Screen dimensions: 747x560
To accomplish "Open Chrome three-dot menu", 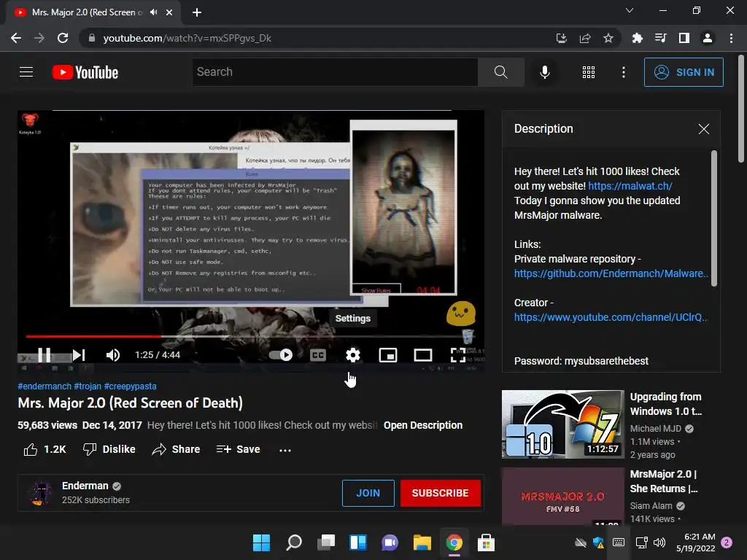I will pos(731,38).
